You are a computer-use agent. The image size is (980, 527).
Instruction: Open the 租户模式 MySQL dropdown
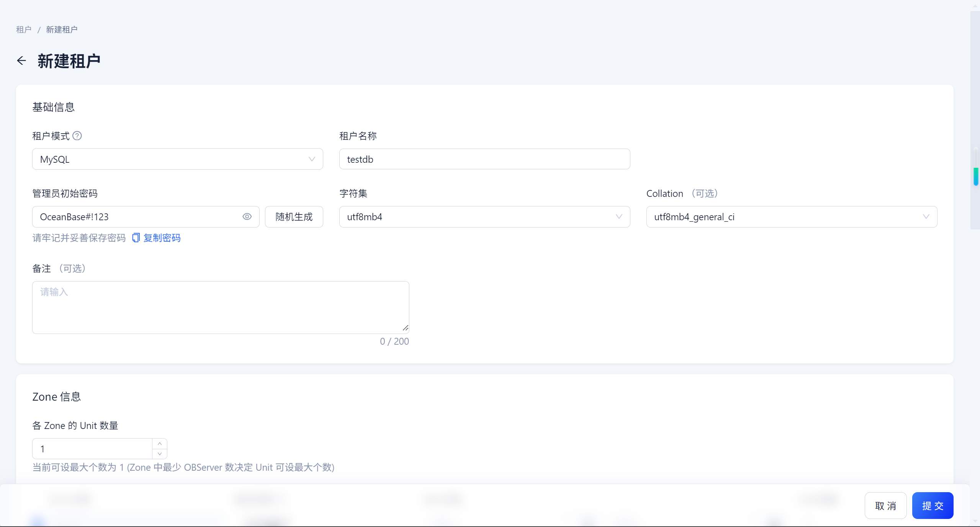pos(177,159)
